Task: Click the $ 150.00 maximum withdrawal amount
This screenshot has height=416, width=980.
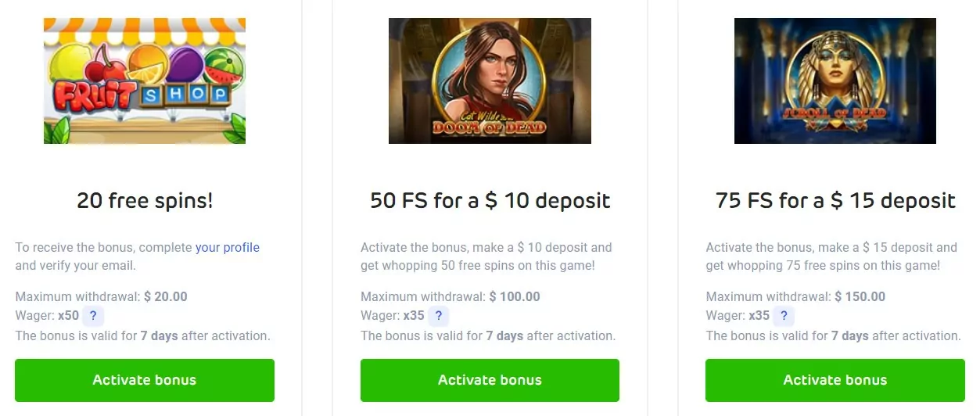Action: coord(860,296)
